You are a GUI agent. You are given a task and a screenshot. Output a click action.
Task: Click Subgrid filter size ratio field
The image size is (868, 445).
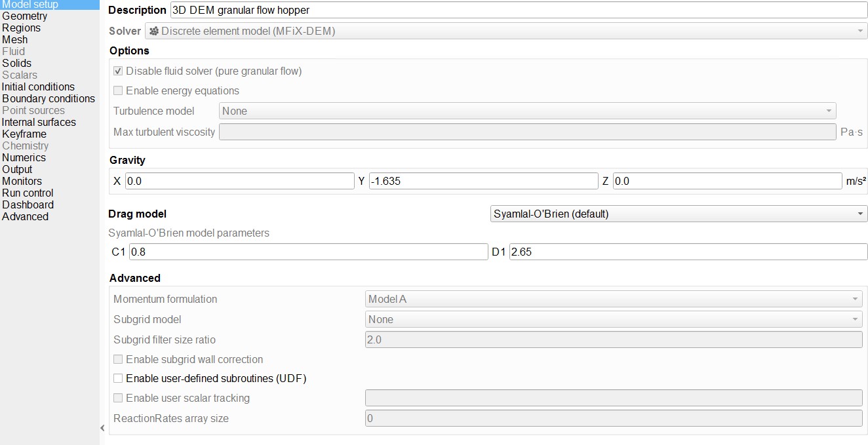[x=614, y=339]
